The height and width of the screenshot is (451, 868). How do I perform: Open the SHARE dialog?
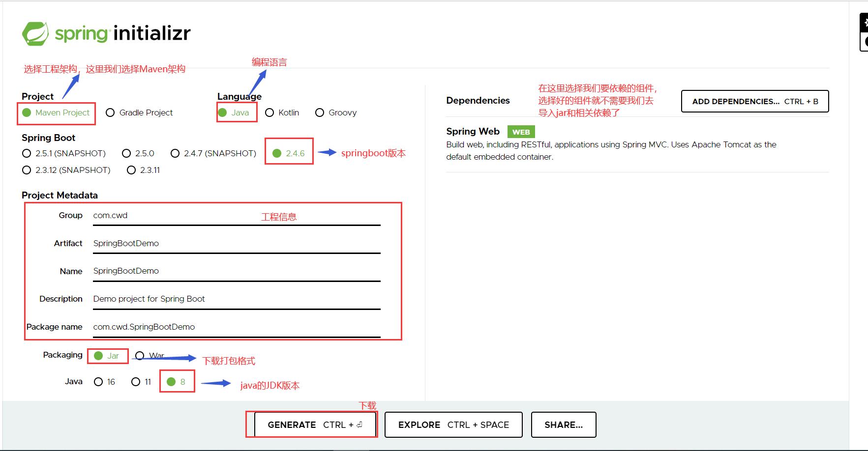point(564,425)
